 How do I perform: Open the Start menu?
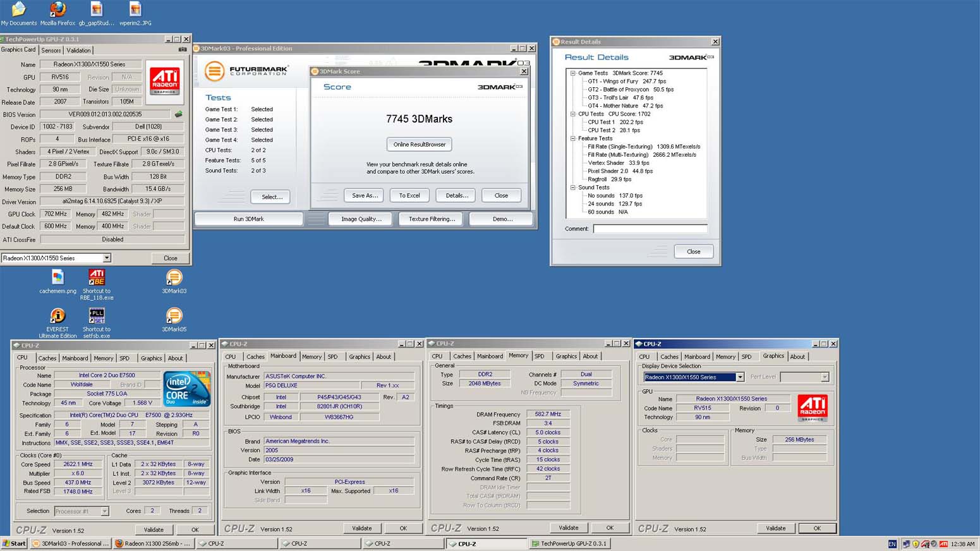tap(14, 543)
